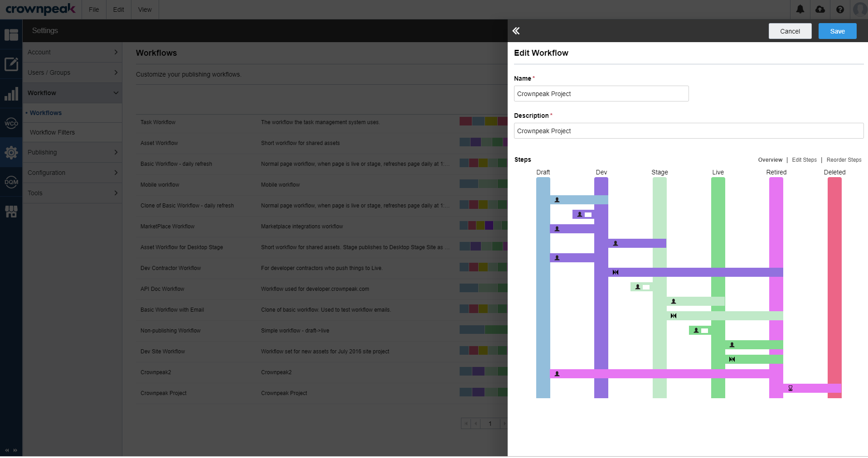
Task: Expand the Configuration settings section
Action: tap(73, 173)
